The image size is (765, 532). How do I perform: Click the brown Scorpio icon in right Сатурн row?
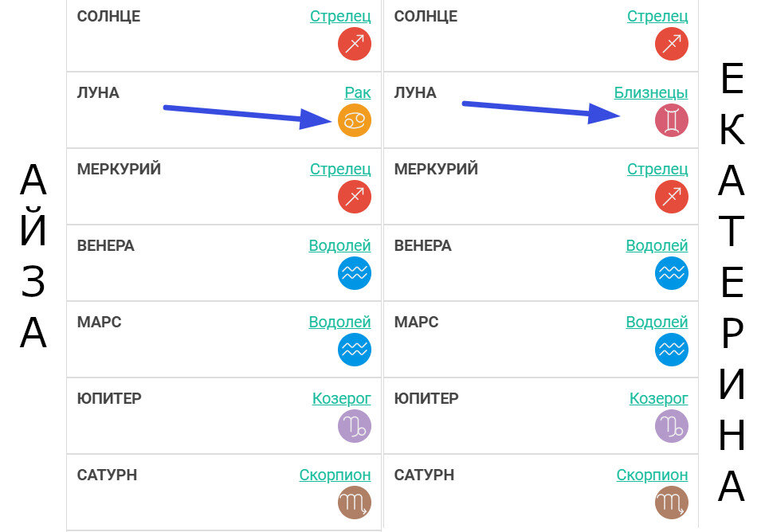(x=671, y=503)
